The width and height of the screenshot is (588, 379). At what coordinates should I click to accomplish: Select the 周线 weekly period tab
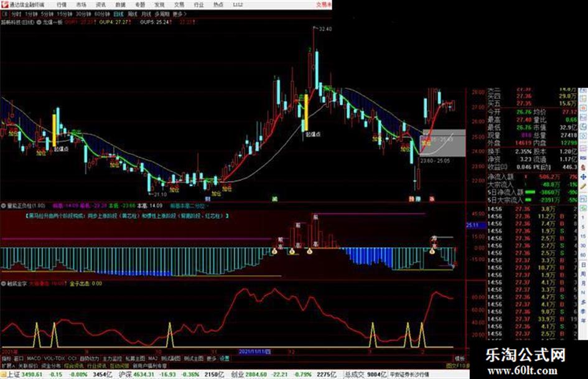click(133, 14)
